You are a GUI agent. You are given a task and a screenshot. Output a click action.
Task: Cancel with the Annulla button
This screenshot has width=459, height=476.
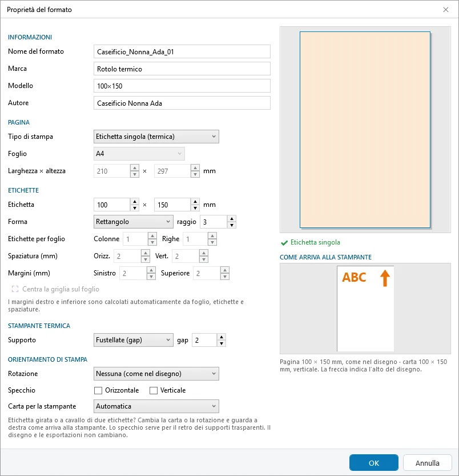point(428,463)
